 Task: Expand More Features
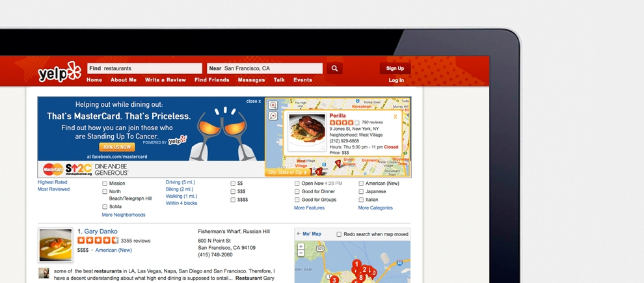[x=309, y=208]
